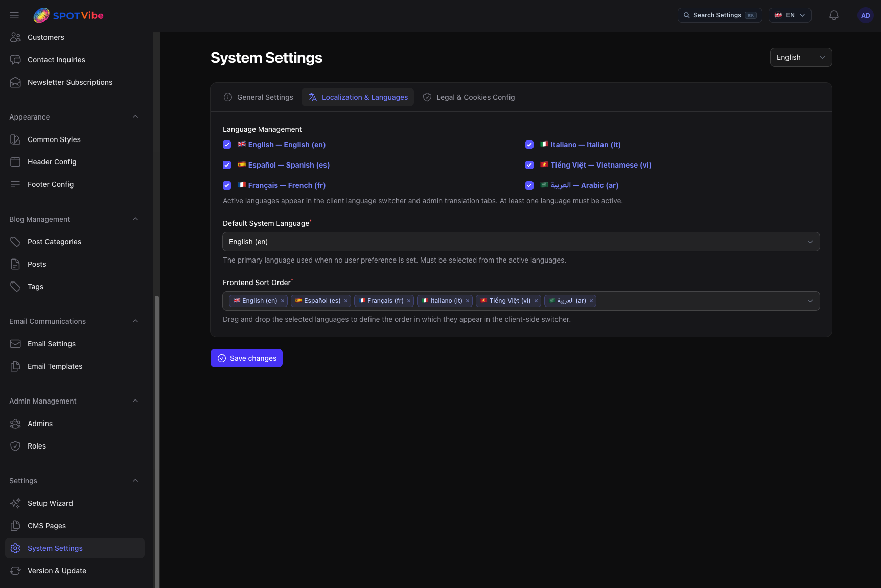
Task: Remove Arabic (ar) tag from sort order
Action: pyautogui.click(x=591, y=301)
